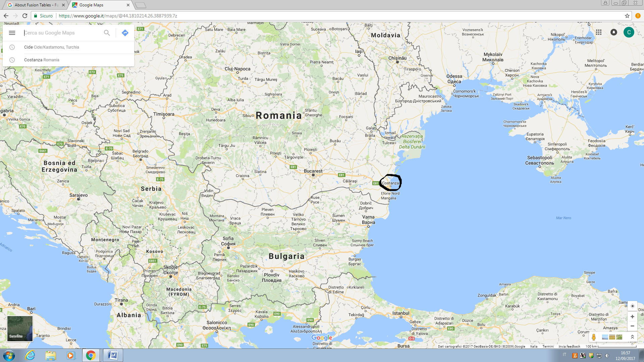Viewport: 644px width, 362px height.
Task: Click the Italia footer link
Action: [534, 347]
